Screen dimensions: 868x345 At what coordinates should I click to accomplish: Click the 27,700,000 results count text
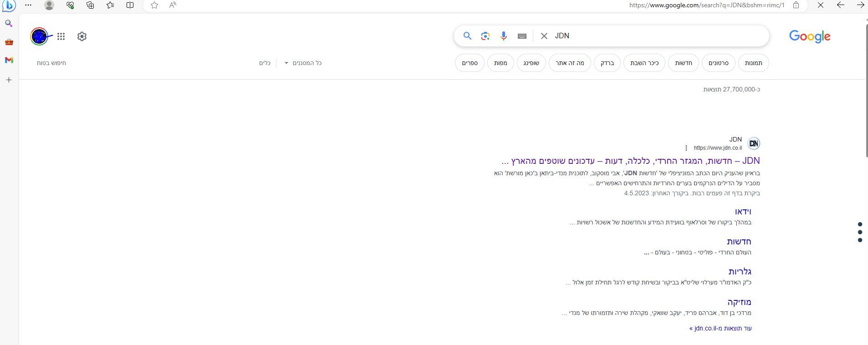pyautogui.click(x=732, y=89)
